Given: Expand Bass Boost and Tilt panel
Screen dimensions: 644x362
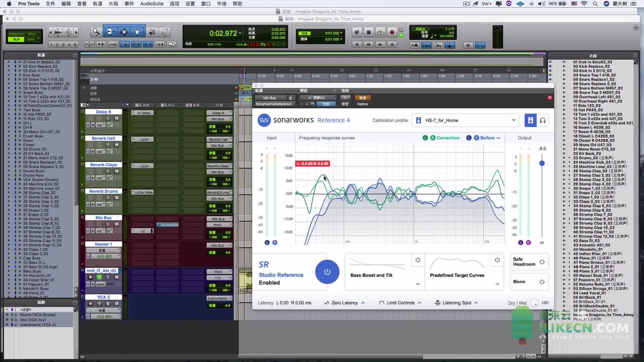Looking at the screenshot, I should tap(418, 284).
